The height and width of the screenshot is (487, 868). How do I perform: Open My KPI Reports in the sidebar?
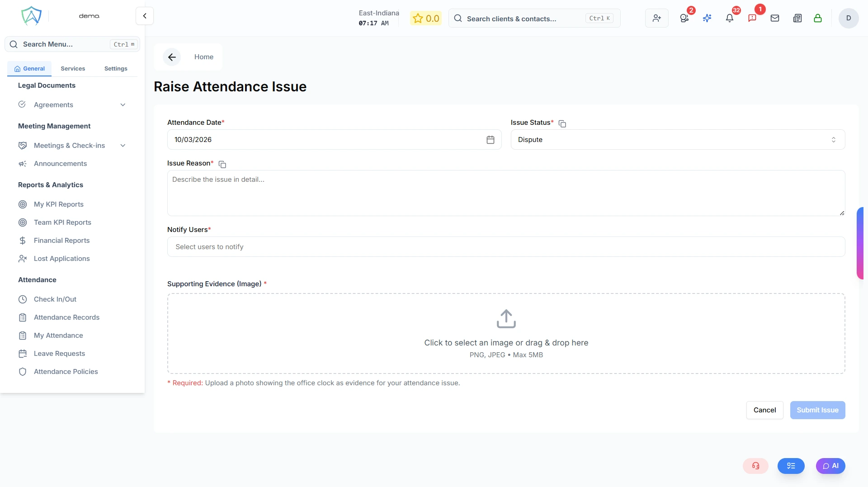[58, 204]
